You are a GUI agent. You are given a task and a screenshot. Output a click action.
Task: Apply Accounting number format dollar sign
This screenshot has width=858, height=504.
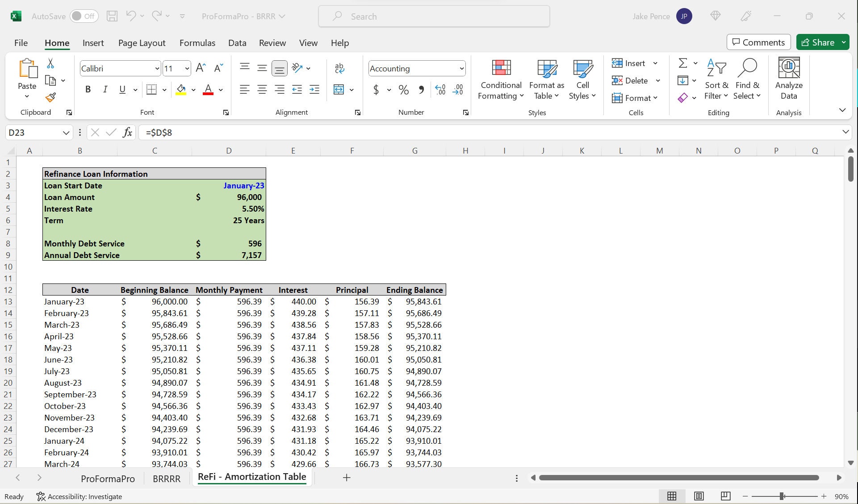pos(376,89)
